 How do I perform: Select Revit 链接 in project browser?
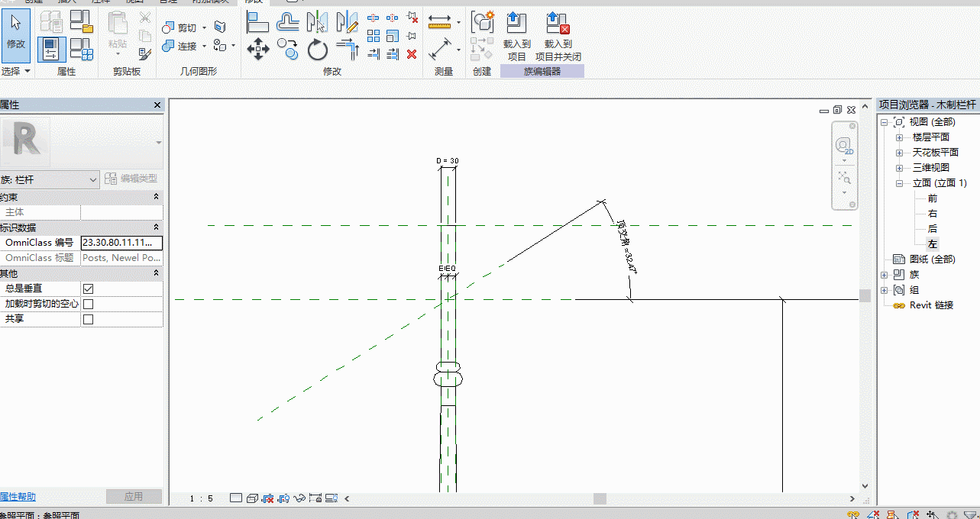(931, 305)
